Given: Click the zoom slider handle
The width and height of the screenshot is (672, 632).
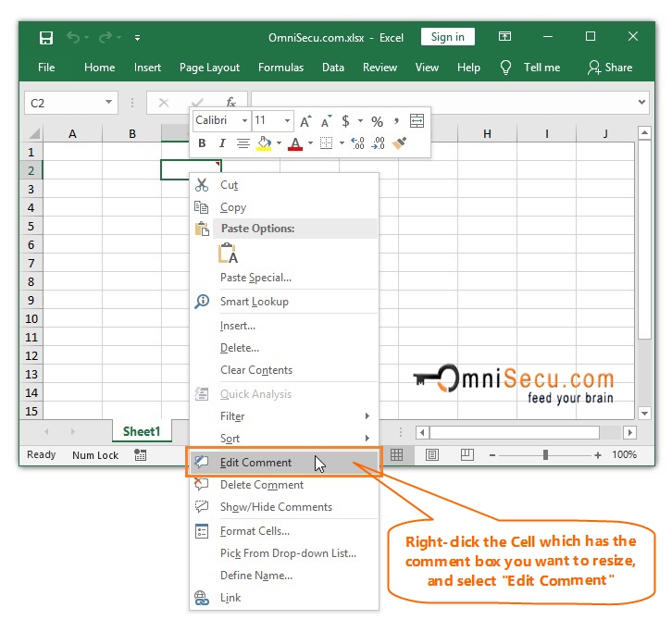Looking at the screenshot, I should coord(545,455).
